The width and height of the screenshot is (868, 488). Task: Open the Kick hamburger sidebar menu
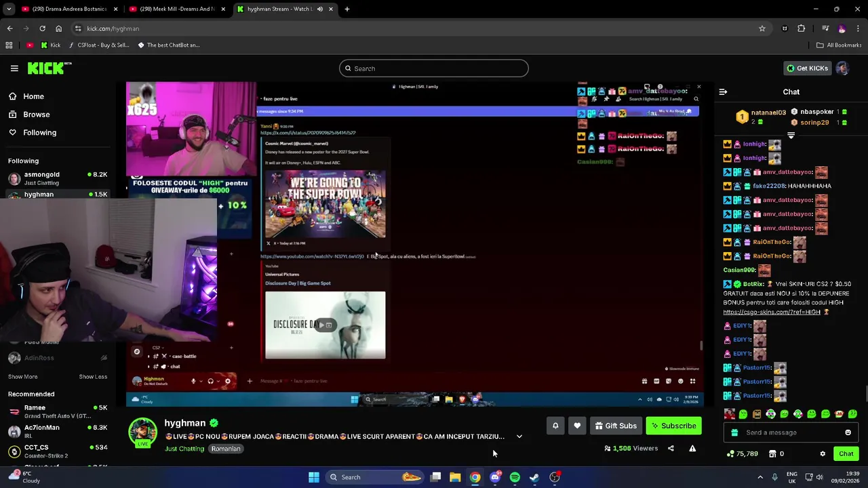14,68
